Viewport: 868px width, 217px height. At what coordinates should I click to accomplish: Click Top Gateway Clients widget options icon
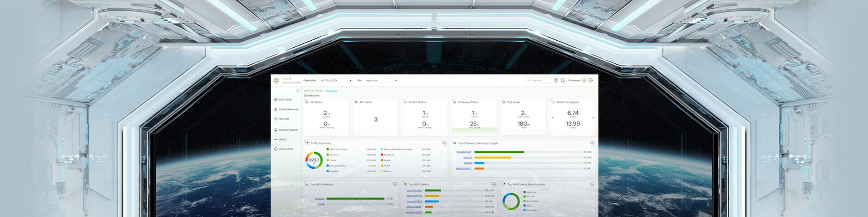tap(592, 143)
